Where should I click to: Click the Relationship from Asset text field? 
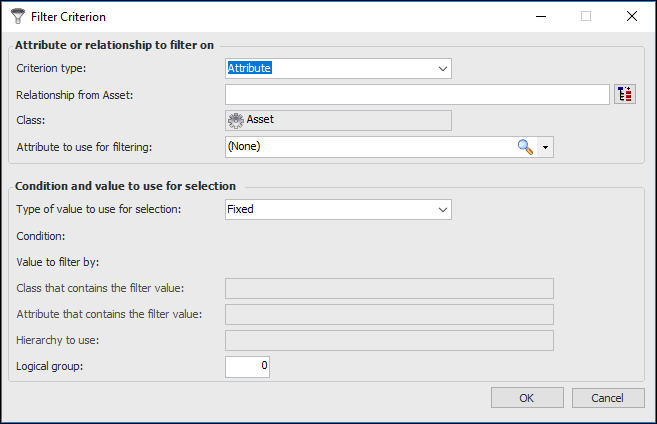[x=416, y=95]
